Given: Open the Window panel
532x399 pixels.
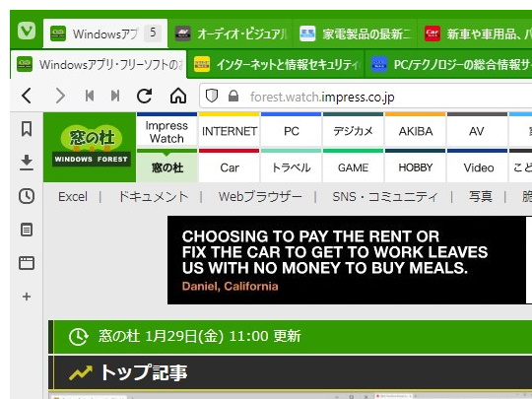Looking at the screenshot, I should (x=27, y=263).
